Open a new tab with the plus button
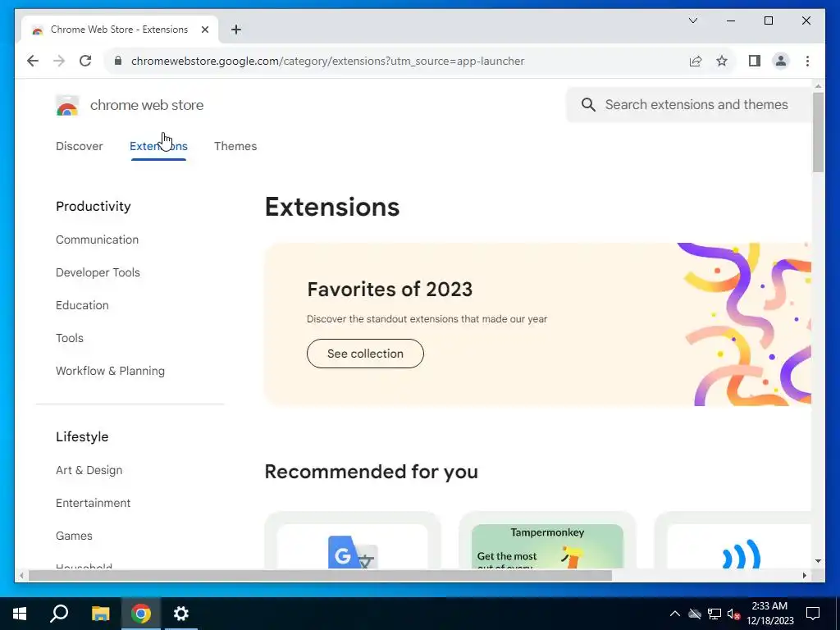The image size is (840, 630). pyautogui.click(x=235, y=30)
